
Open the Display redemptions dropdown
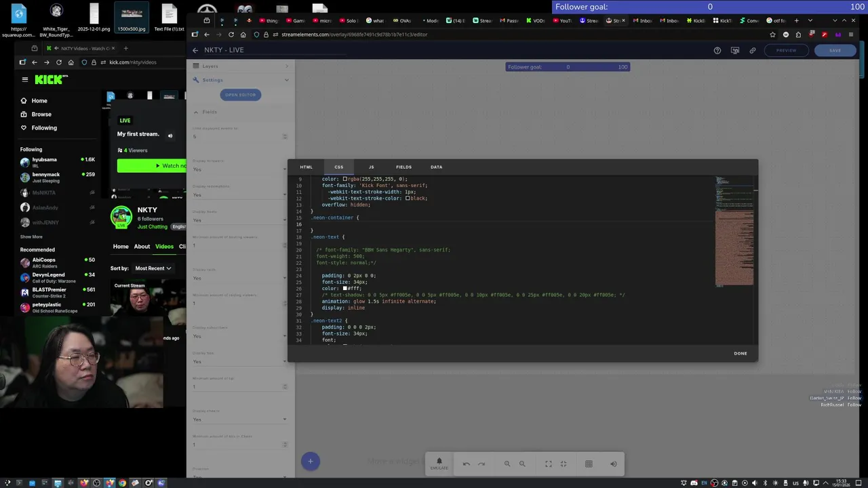[240, 195]
